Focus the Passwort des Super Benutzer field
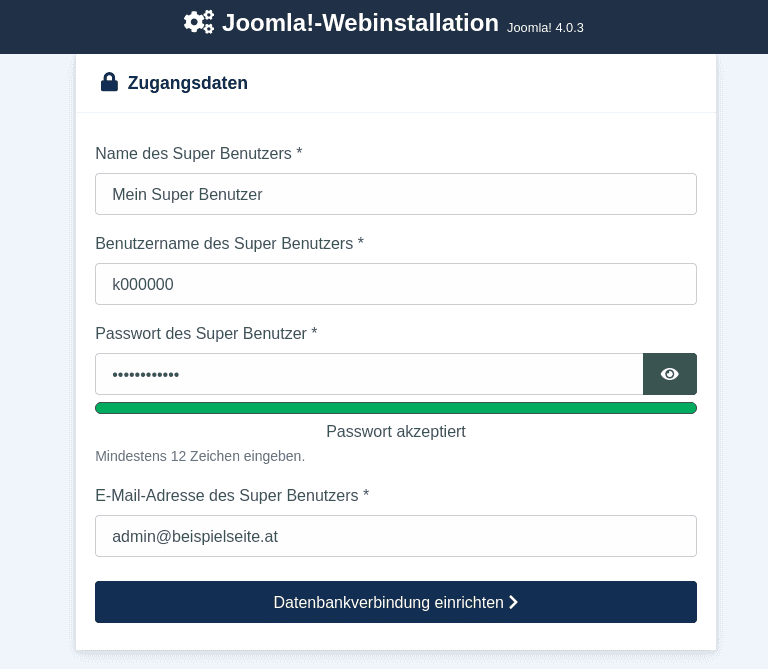 [369, 374]
